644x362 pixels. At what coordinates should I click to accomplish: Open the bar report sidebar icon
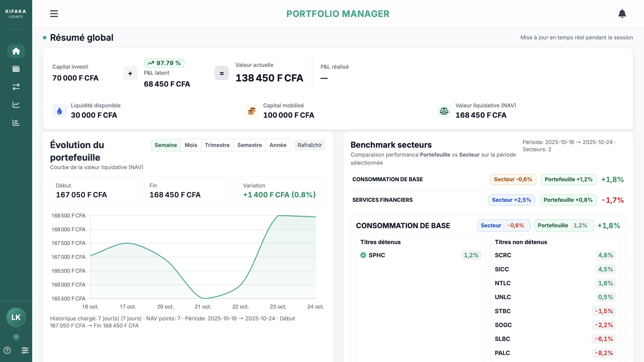[16, 123]
